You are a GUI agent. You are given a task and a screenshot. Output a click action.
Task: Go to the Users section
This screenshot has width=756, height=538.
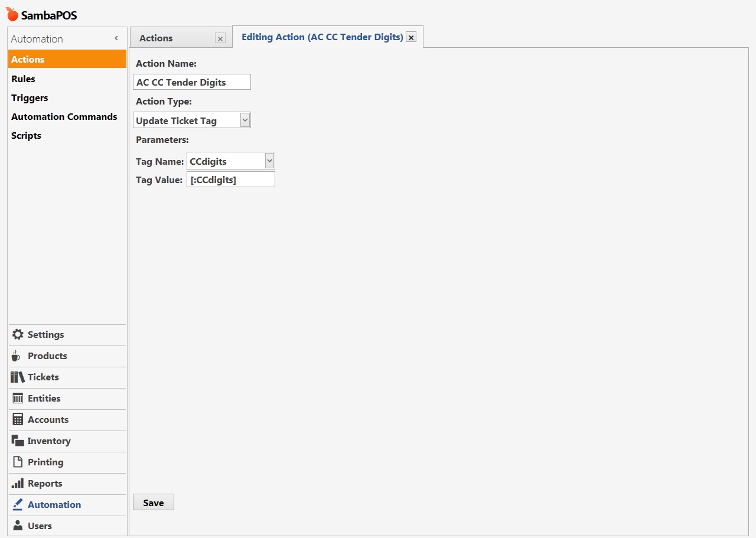point(67,526)
